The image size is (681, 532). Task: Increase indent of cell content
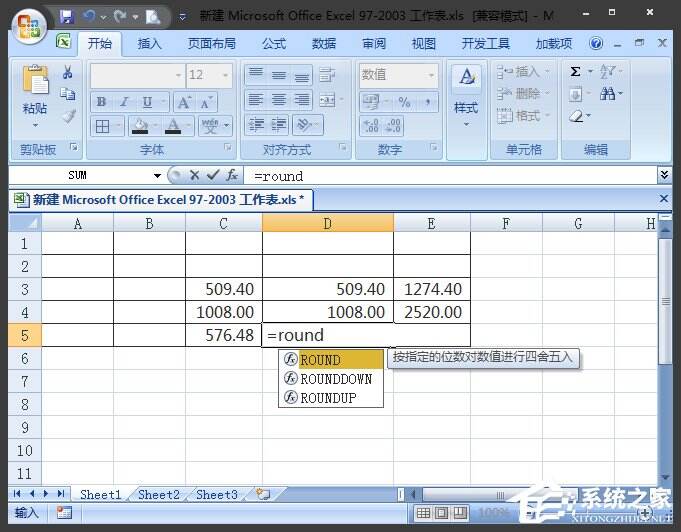278,126
